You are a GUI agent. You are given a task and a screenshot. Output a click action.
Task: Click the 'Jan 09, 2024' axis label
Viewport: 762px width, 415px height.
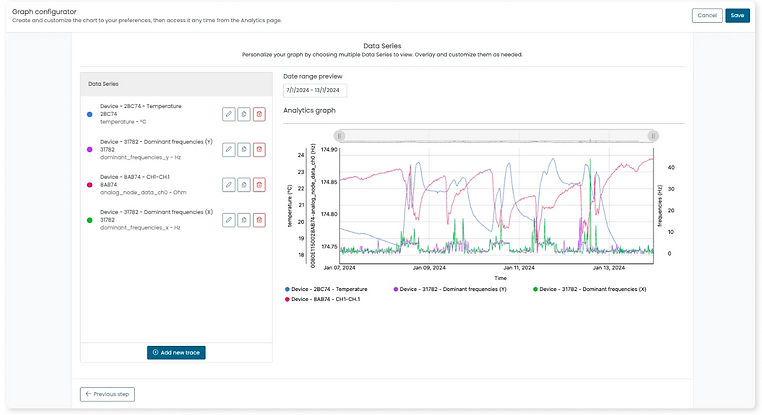click(x=429, y=268)
